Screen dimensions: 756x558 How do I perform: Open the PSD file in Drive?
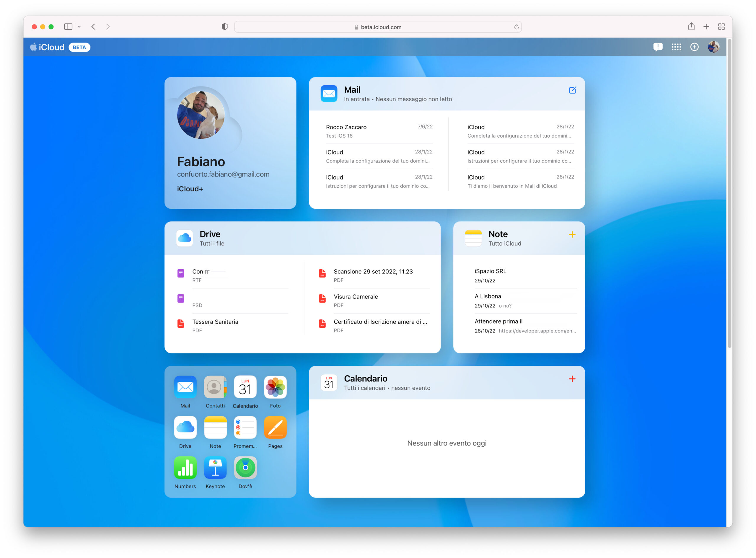click(x=233, y=301)
